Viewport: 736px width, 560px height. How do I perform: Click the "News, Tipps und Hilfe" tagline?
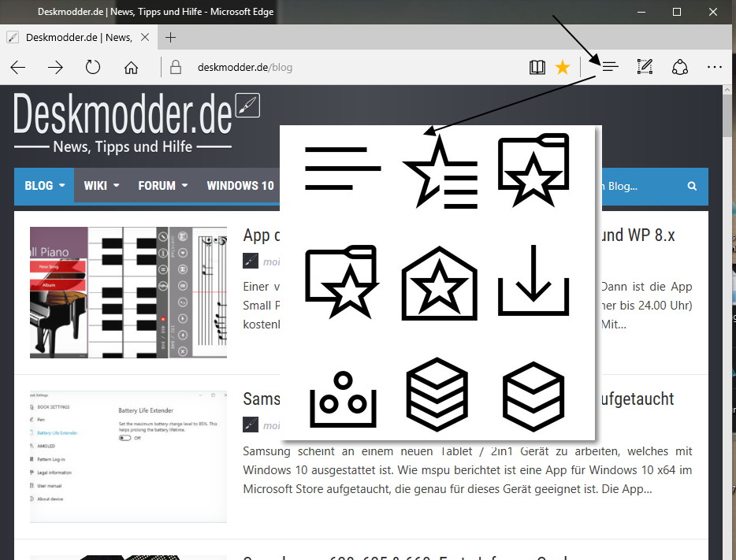(x=122, y=146)
